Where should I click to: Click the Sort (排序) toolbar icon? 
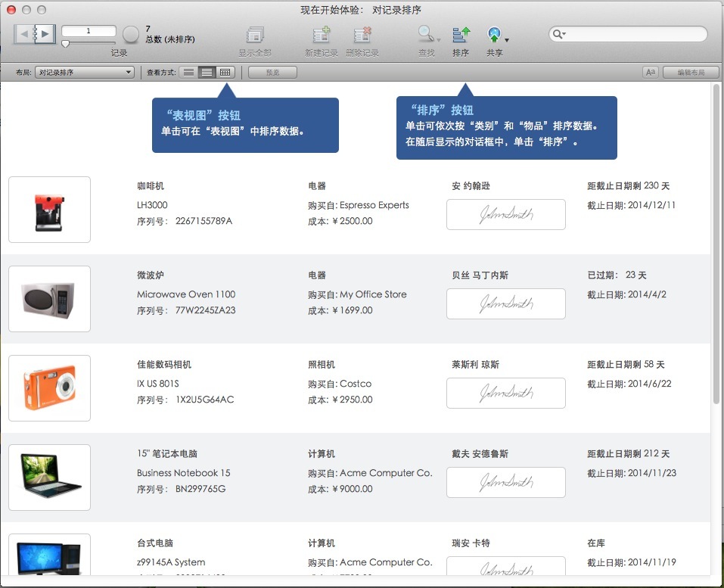point(461,35)
